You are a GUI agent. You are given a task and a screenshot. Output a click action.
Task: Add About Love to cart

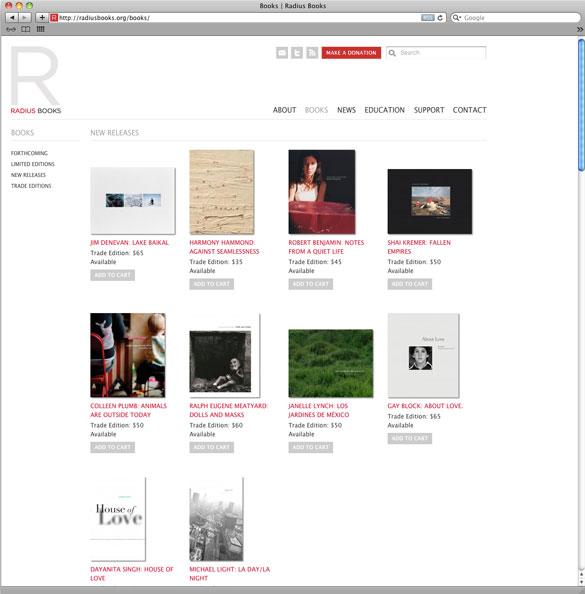coord(410,438)
